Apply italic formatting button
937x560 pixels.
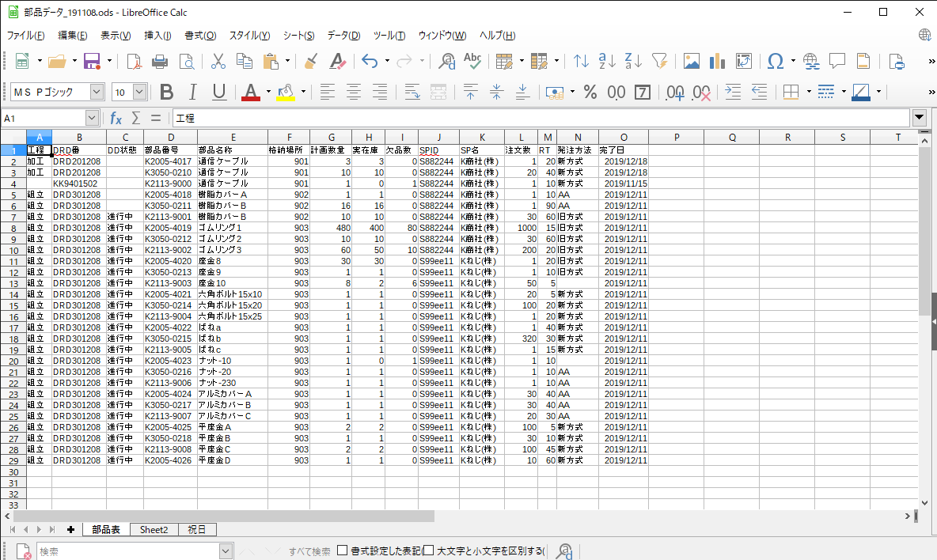coord(192,92)
